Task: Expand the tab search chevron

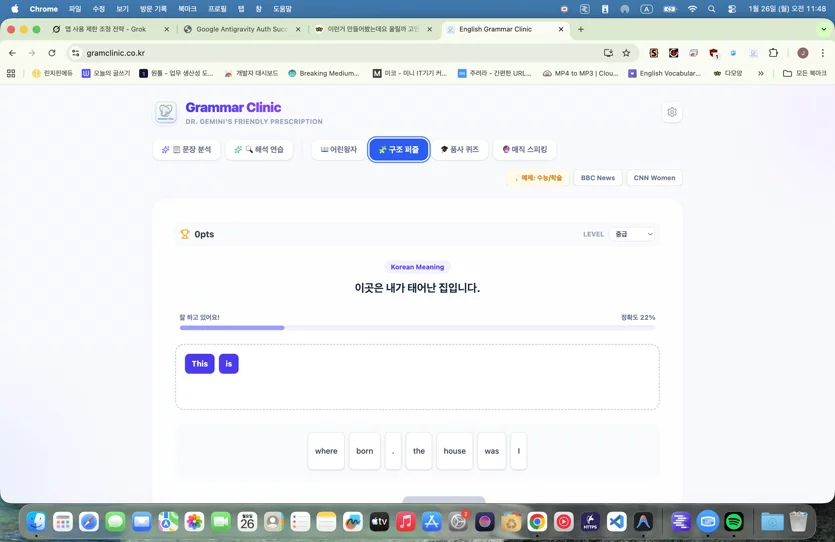Action: pyautogui.click(x=824, y=29)
